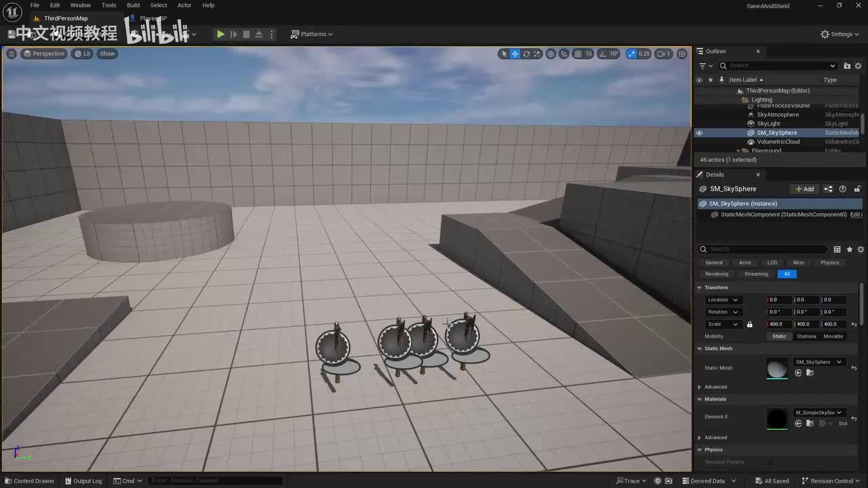Toggle world/local coordinate system globe icon

click(551, 54)
